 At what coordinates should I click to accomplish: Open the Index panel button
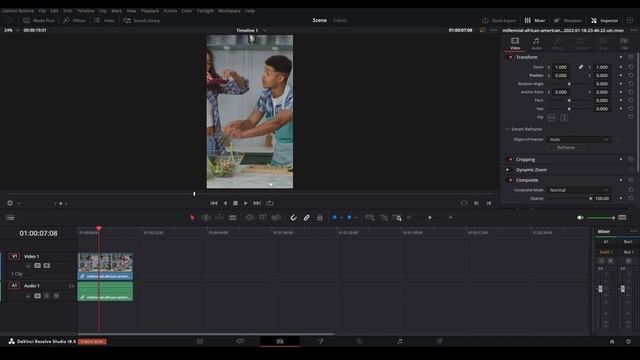(104, 20)
